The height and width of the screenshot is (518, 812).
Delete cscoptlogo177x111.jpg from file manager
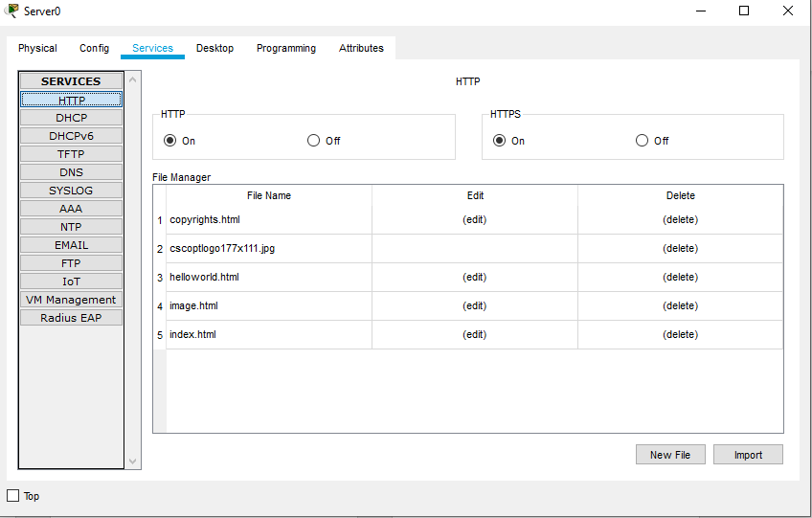pyautogui.click(x=680, y=249)
